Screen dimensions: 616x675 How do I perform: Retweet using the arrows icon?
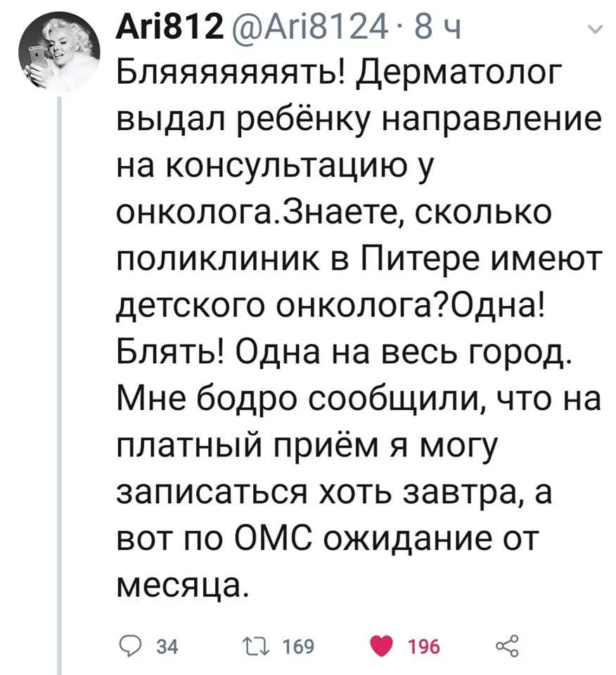(x=257, y=645)
